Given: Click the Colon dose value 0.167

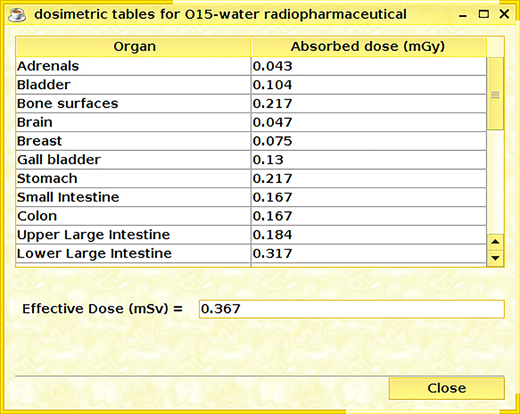Looking at the screenshot, I should click(x=369, y=216).
